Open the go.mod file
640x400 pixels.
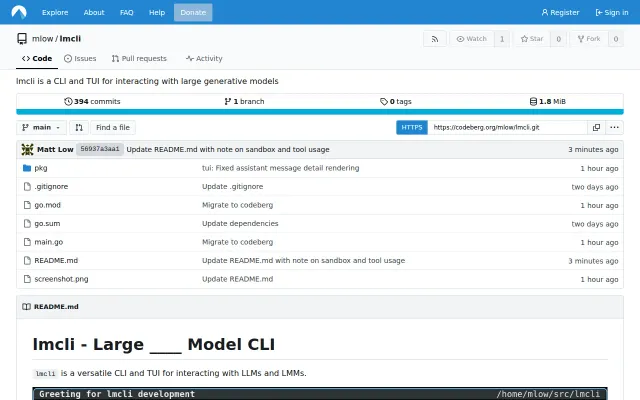point(47,205)
